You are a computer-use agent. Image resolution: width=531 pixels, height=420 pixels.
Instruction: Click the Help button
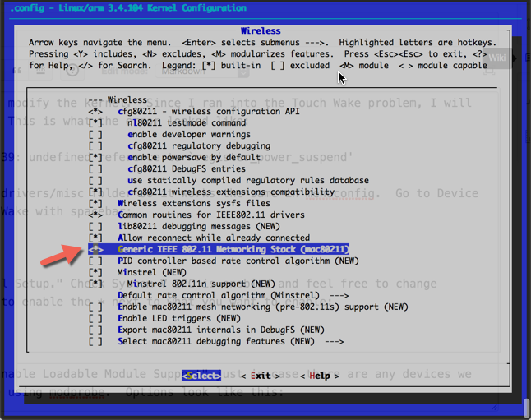pyautogui.click(x=320, y=376)
